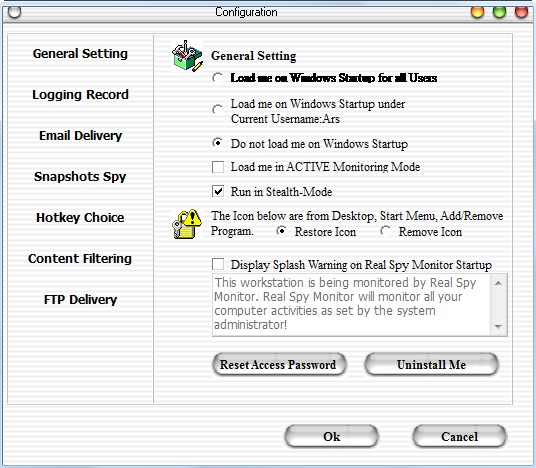This screenshot has height=468, width=536.
Task: Choose the Remove Icon option
Action: pyautogui.click(x=386, y=231)
